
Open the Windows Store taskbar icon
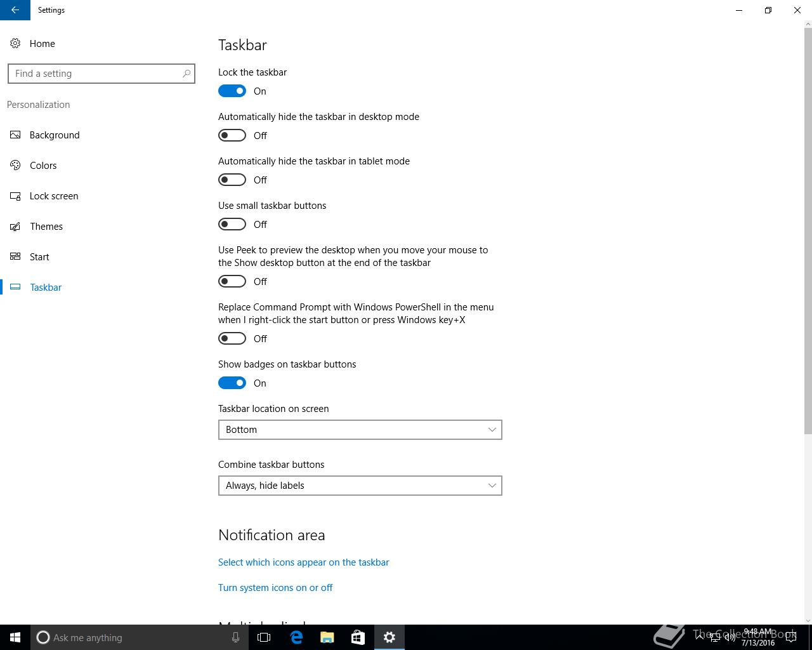[x=358, y=637]
